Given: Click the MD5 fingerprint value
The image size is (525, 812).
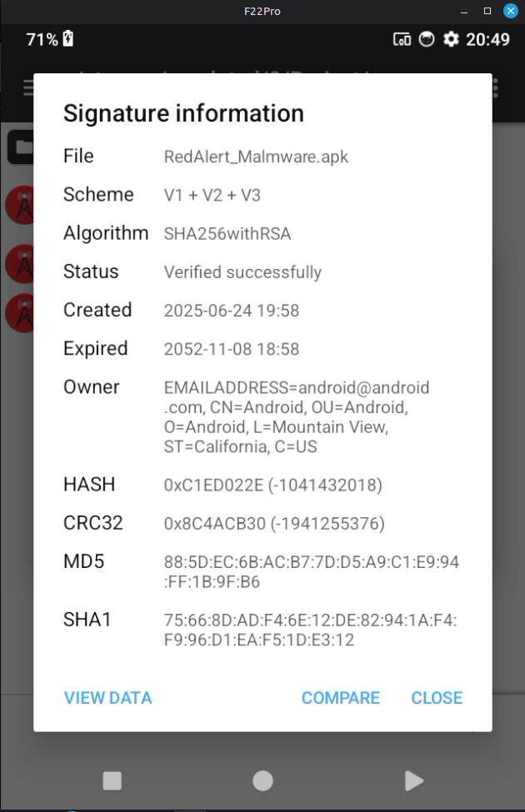Looking at the screenshot, I should pos(311,572).
